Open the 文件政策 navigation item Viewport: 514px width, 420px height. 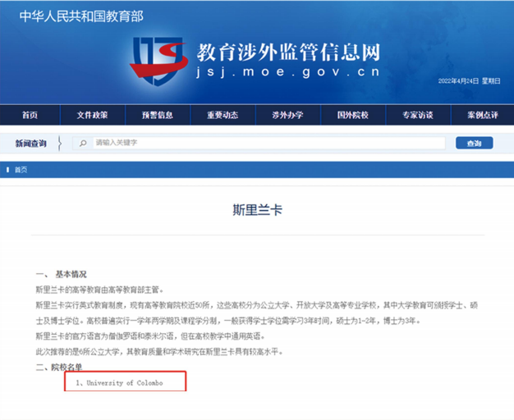coord(93,115)
